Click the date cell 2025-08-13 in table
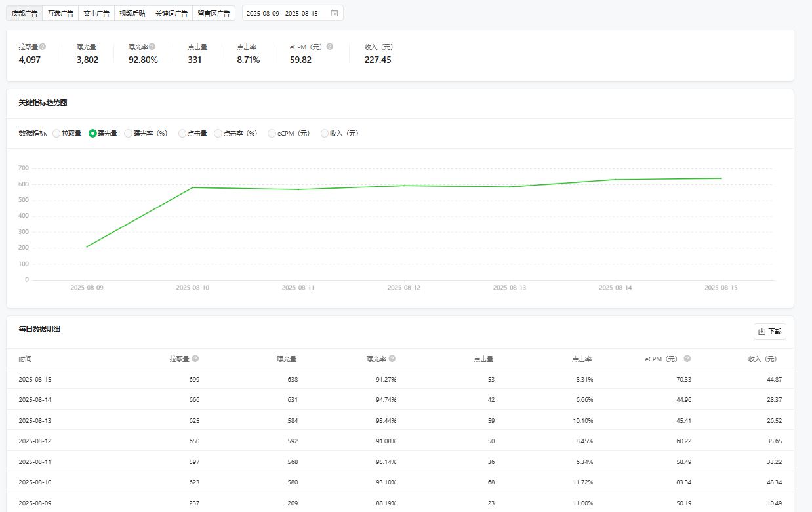 tap(35, 421)
